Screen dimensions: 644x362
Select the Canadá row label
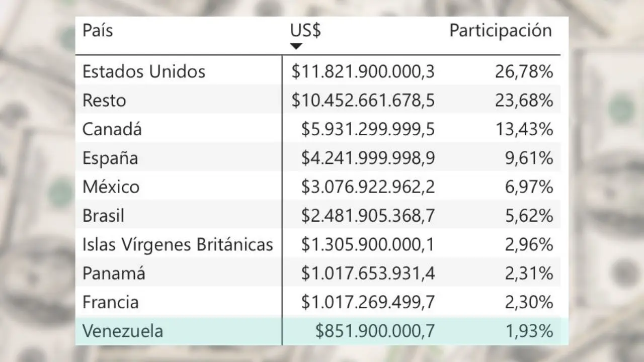point(112,129)
